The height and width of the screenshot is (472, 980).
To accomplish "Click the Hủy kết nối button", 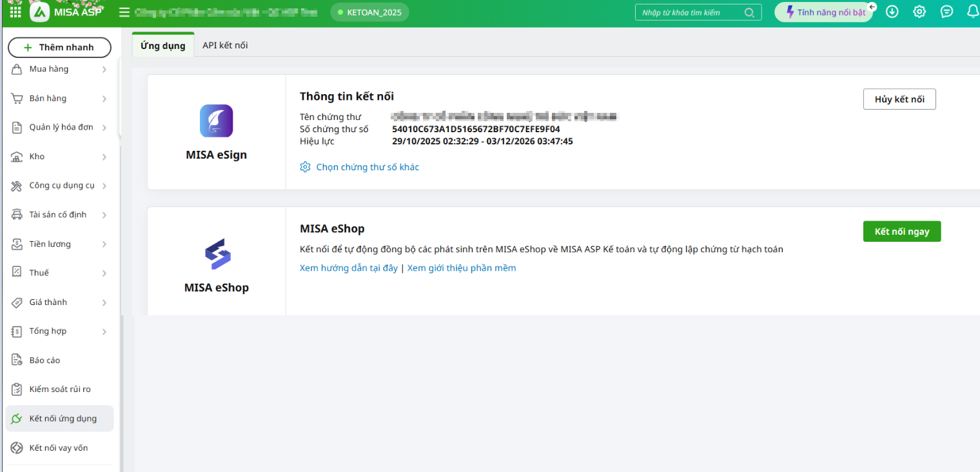I will pos(899,99).
